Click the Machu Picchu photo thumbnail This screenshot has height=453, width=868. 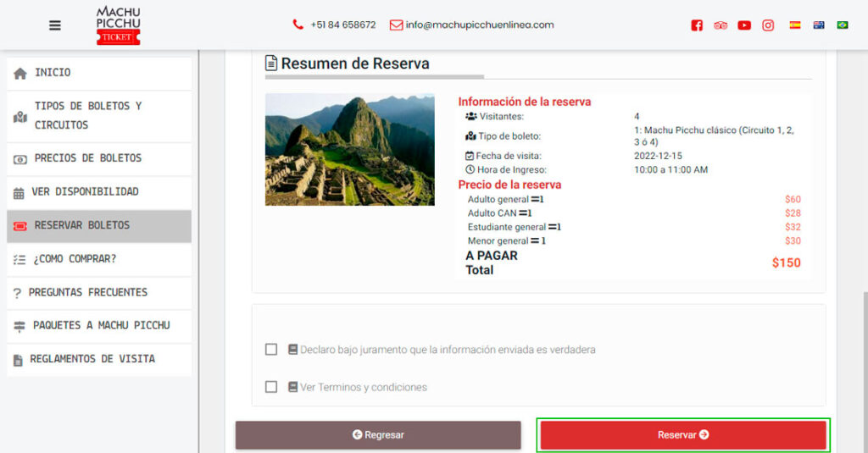tap(350, 149)
